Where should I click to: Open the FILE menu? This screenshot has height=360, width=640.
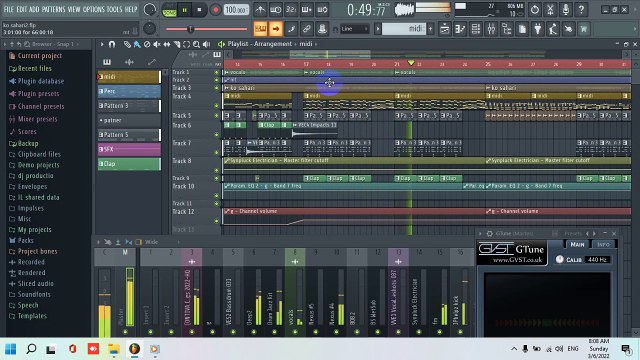(x=9, y=9)
